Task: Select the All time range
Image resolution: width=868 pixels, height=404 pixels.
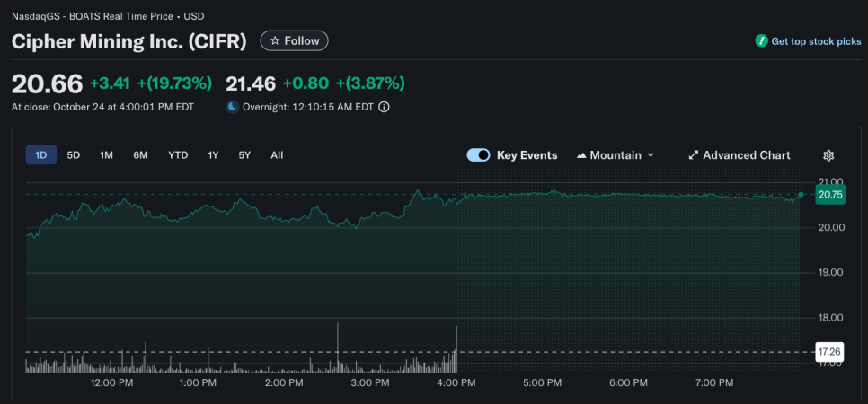Action: 277,155
